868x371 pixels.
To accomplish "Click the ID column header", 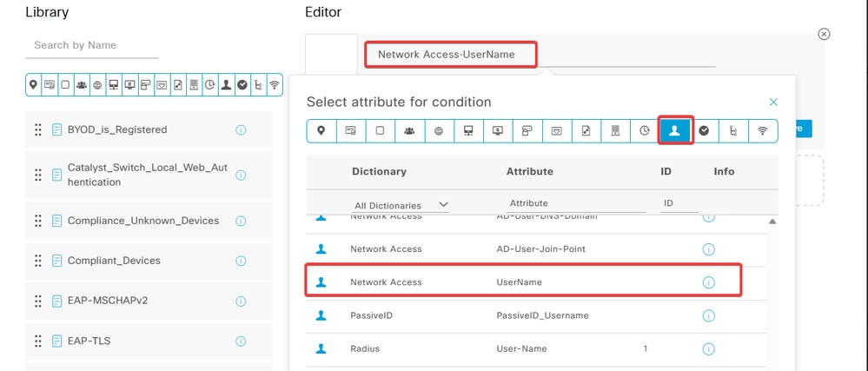I will [666, 172].
